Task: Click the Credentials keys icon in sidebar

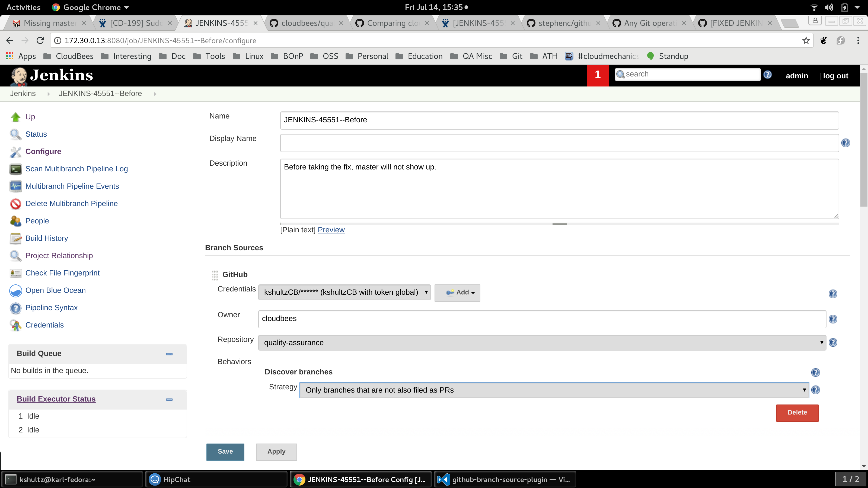Action: pyautogui.click(x=15, y=325)
